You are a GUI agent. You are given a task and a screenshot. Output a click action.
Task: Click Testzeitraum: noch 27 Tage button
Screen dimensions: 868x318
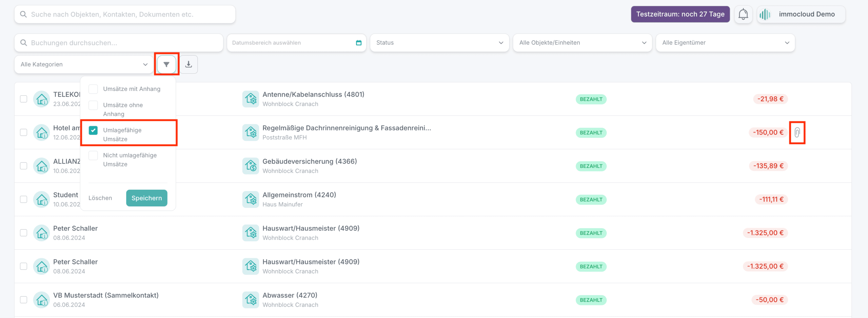coord(680,14)
